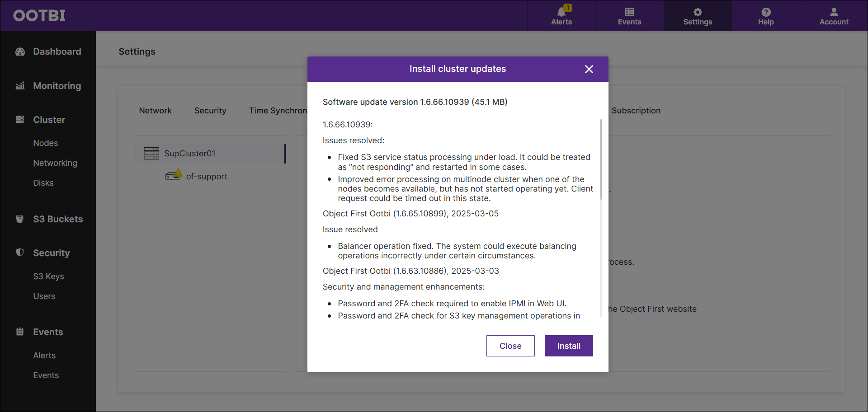Image resolution: width=868 pixels, height=412 pixels.
Task: Click the Security shield icon in sidebar
Action: 20,253
